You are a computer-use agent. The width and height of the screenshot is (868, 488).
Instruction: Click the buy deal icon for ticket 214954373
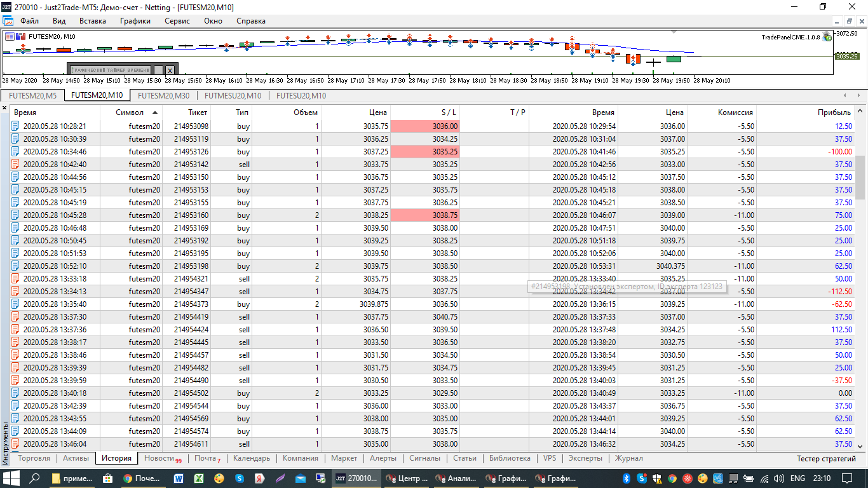(15, 304)
